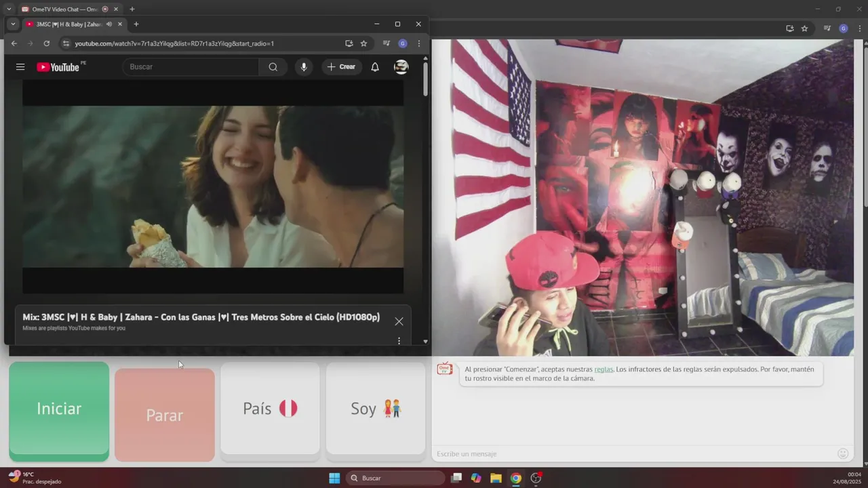The height and width of the screenshot is (488, 868).
Task: Install app icon in the OmeTV window toolbar
Action: click(789, 28)
